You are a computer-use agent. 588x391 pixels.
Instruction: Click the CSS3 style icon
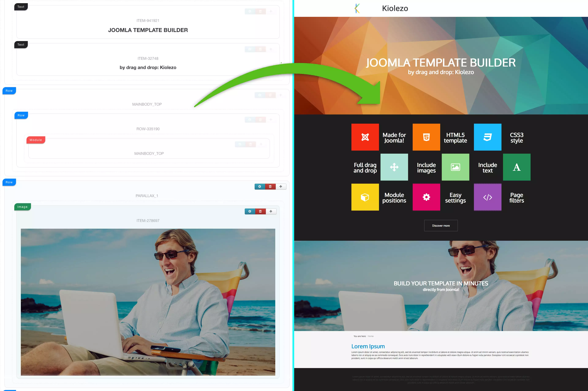point(488,137)
